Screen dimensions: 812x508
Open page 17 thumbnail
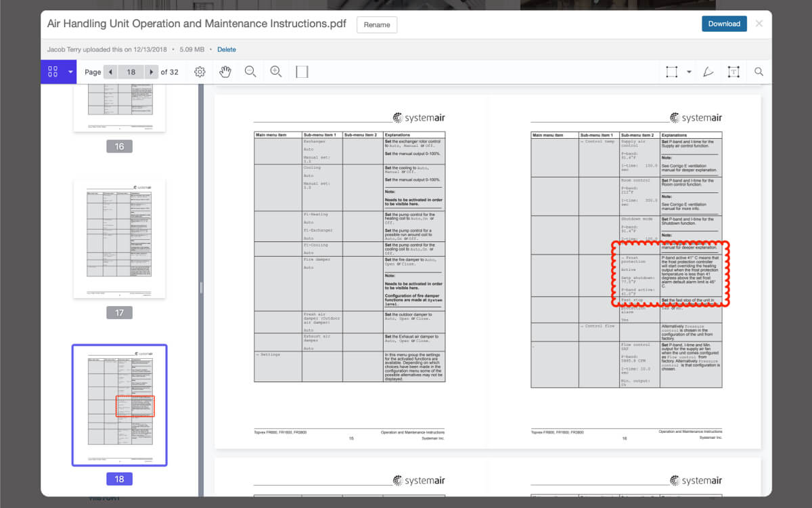tap(119, 238)
